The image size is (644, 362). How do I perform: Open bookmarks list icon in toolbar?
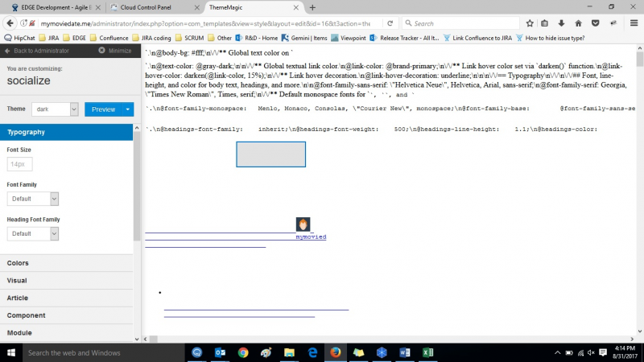[x=545, y=23]
